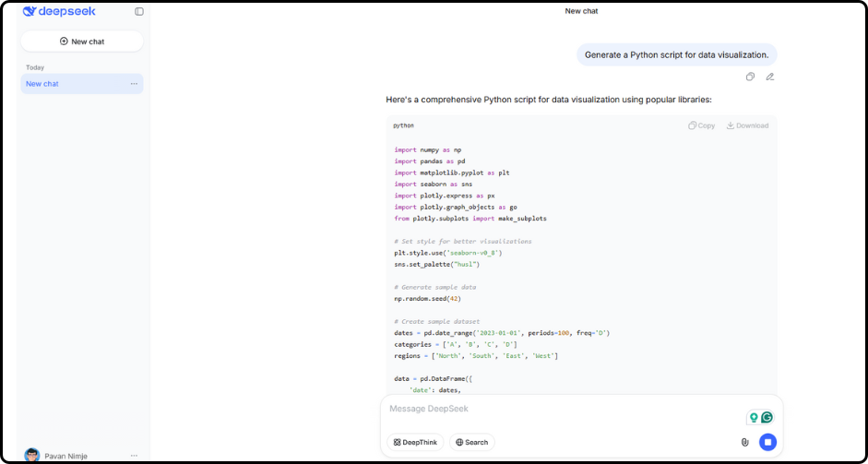Click the plt.style.use('seaborn-v0_8') line
This screenshot has width=868, height=464.
448,253
